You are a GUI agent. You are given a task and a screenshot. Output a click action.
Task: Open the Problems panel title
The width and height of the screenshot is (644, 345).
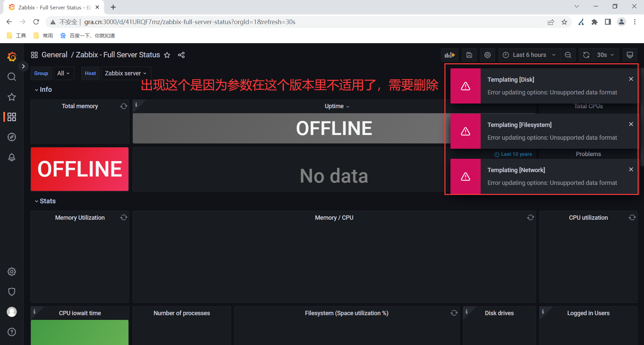pos(588,154)
